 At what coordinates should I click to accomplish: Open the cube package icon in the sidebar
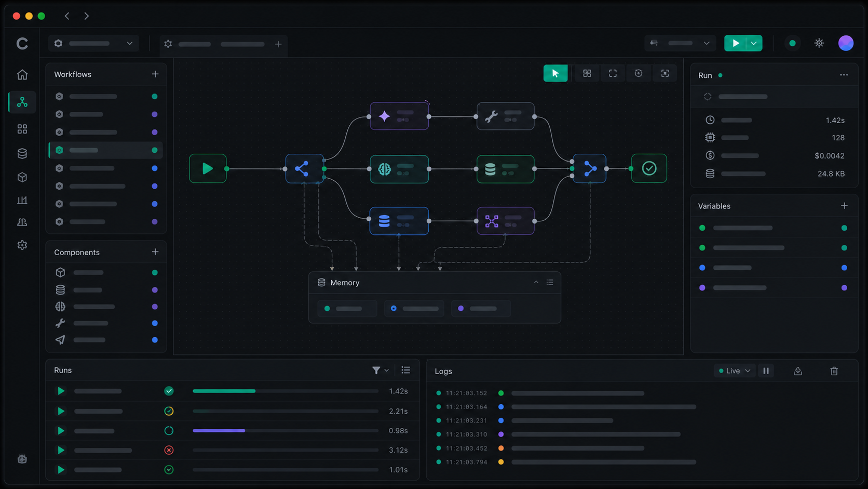[22, 177]
